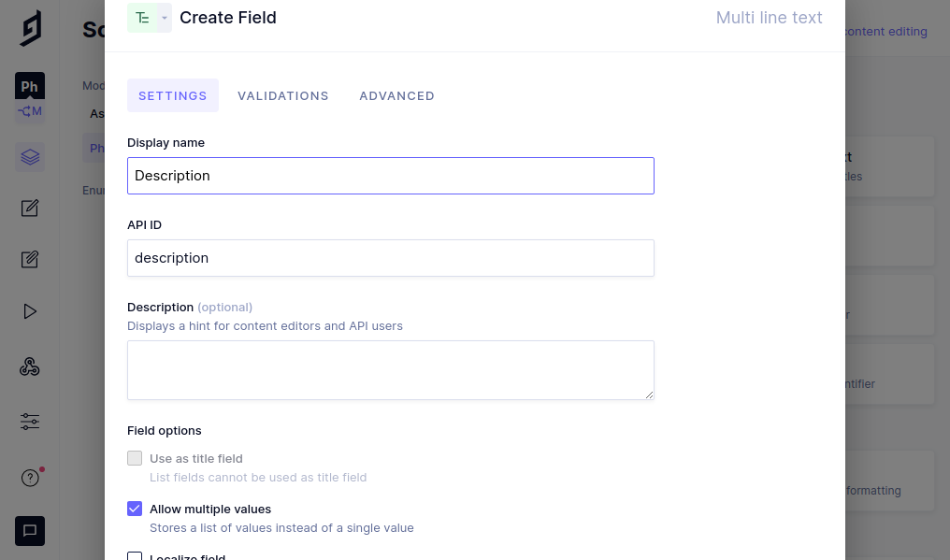Open the API Playground play icon
Screen dimensions: 950x560
point(30,311)
